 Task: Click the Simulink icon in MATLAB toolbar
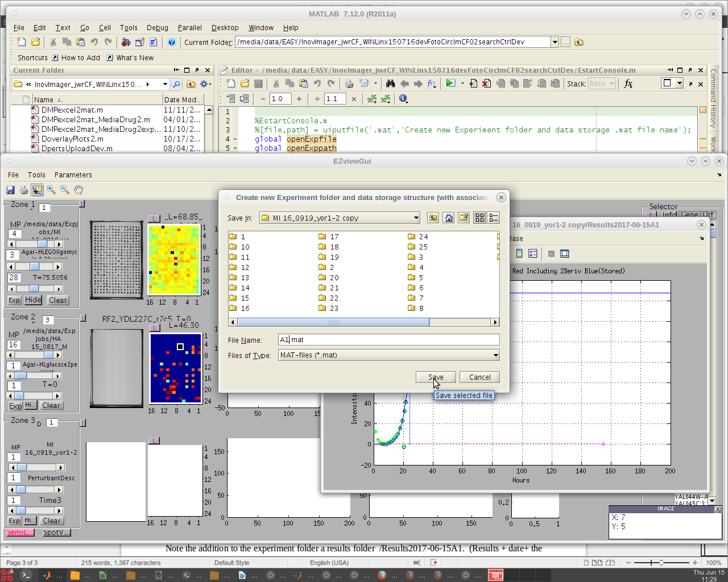(126, 42)
